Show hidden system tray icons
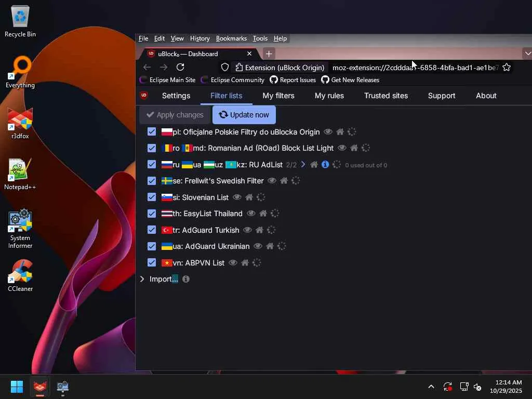This screenshot has height=399, width=532. point(431,387)
